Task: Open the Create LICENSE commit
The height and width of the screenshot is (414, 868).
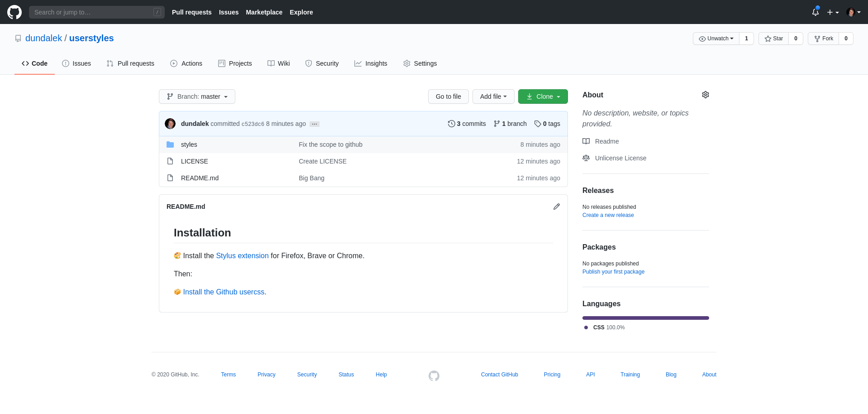Action: click(323, 161)
